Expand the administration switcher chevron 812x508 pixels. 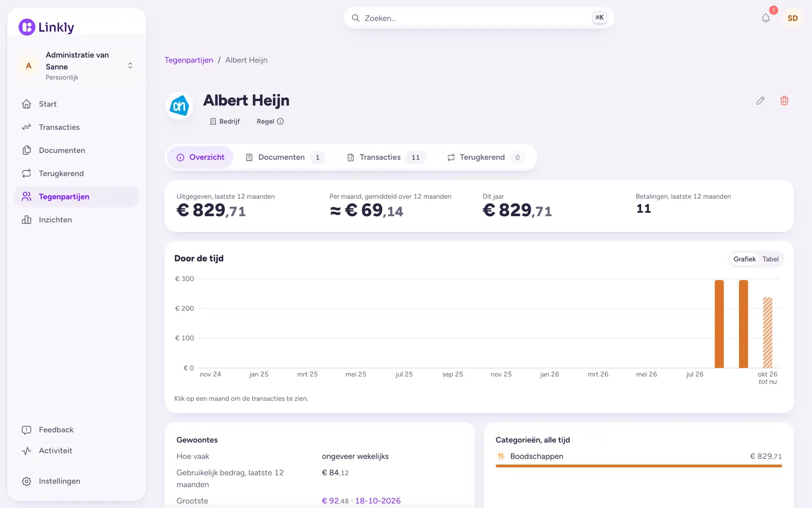tap(130, 65)
